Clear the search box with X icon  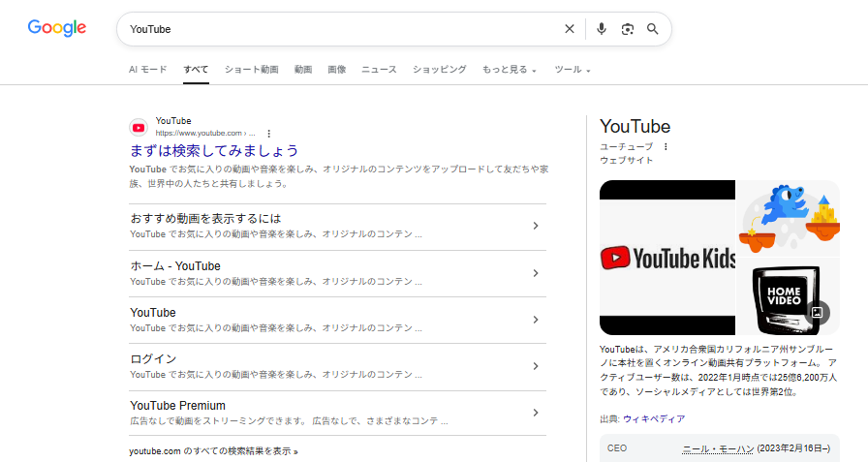pos(569,29)
